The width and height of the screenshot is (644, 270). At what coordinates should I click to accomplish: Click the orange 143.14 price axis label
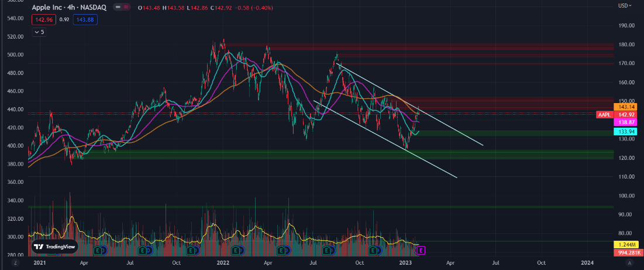(x=625, y=107)
